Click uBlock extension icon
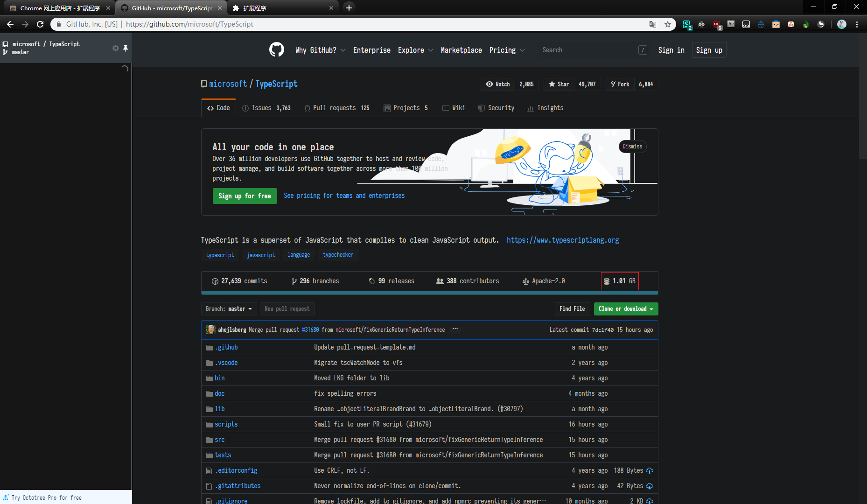Screen dimensions: 867x504 [x=716, y=24]
